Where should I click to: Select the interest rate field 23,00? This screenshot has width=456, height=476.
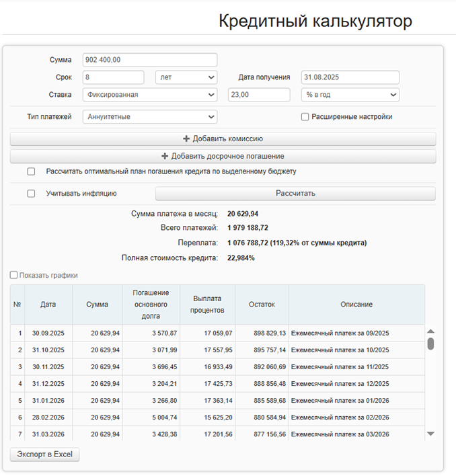[x=259, y=95]
